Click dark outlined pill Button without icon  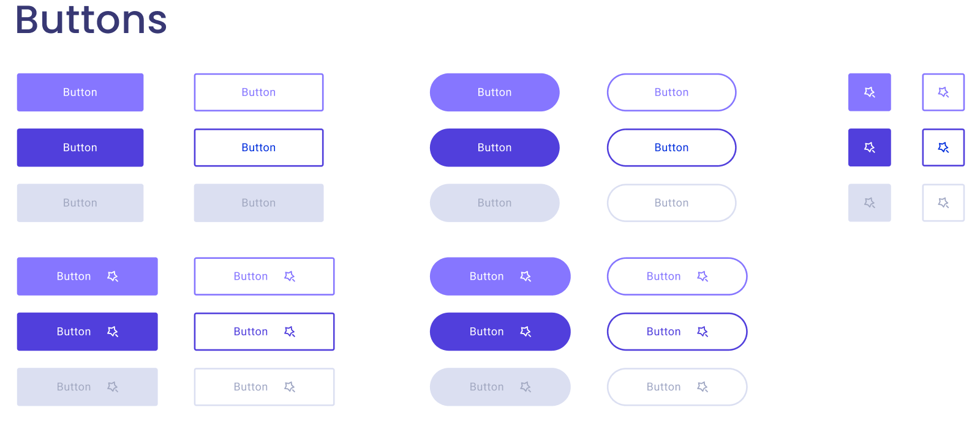pyautogui.click(x=671, y=147)
